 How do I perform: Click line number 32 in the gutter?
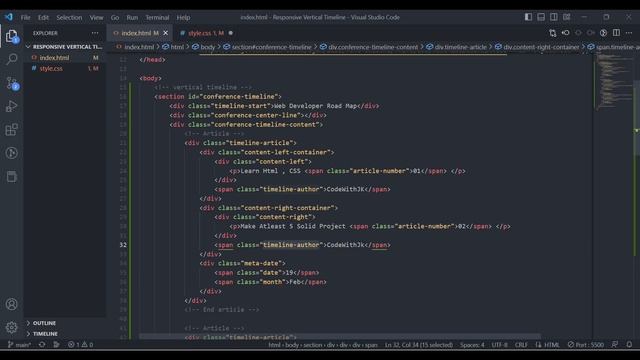point(123,245)
